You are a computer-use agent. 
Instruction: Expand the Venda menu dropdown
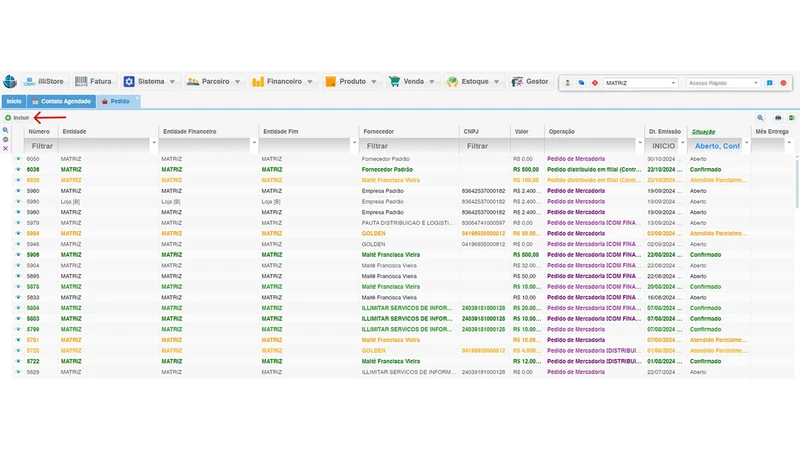[x=432, y=82]
